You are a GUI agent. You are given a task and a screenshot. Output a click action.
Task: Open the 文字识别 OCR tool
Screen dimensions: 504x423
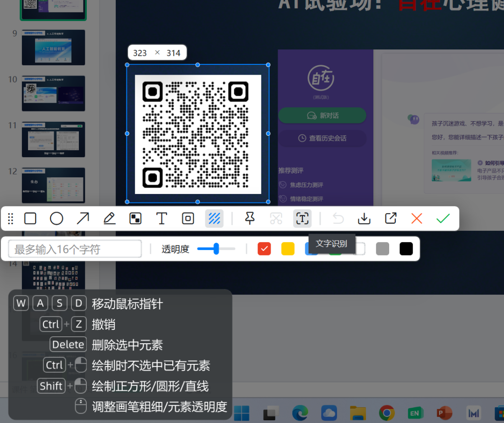click(302, 218)
